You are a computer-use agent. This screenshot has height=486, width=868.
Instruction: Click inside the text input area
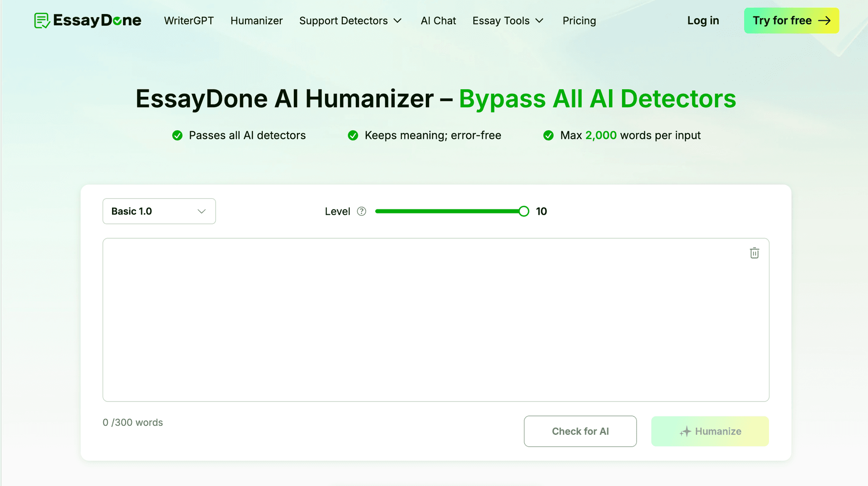tap(436, 320)
